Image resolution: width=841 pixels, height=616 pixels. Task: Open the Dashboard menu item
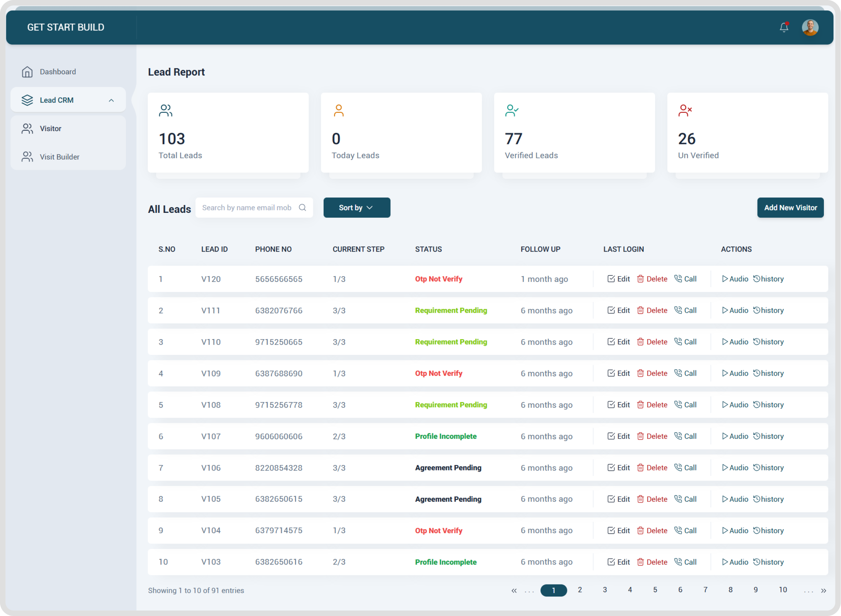pyautogui.click(x=58, y=72)
